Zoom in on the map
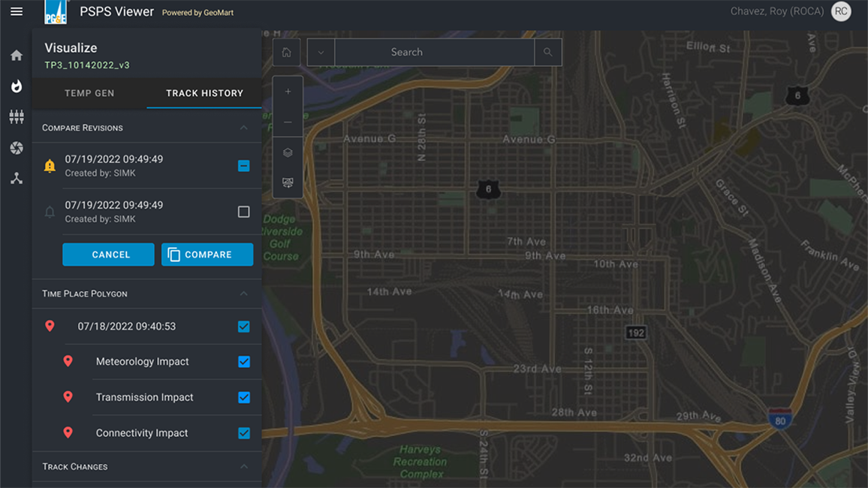The width and height of the screenshot is (868, 488). tap(288, 92)
